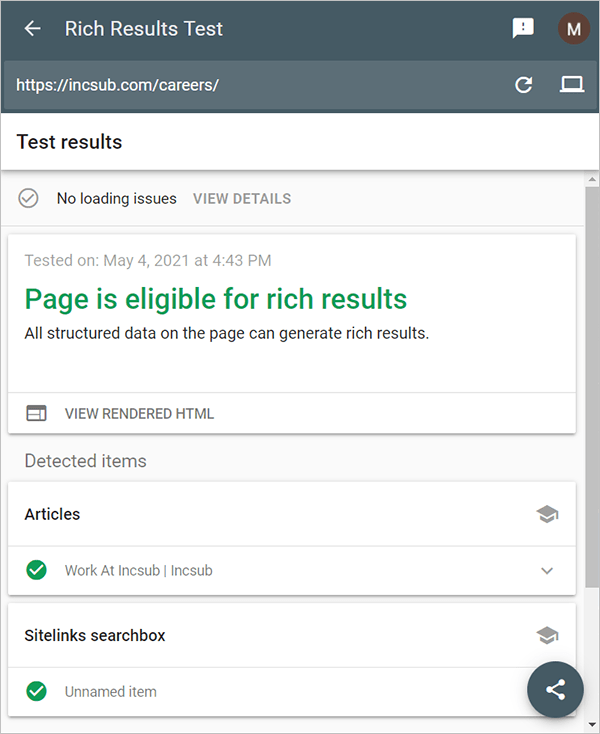Open the Articles documentation graduation cap icon
600x734 pixels.
point(547,515)
